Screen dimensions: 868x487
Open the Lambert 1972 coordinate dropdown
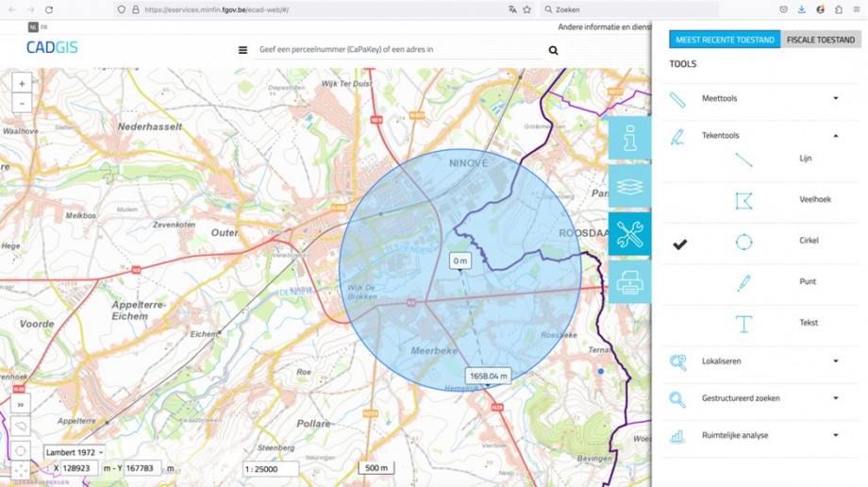pos(74,452)
